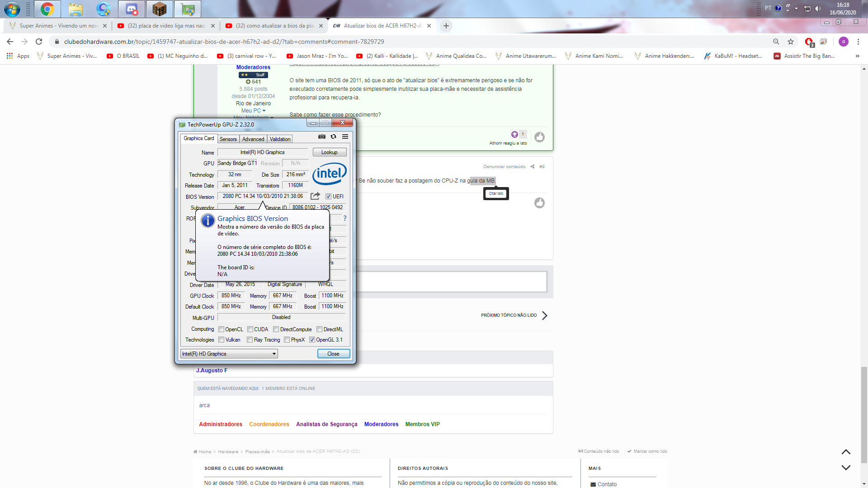Open a new Chrome tab

coord(446,26)
